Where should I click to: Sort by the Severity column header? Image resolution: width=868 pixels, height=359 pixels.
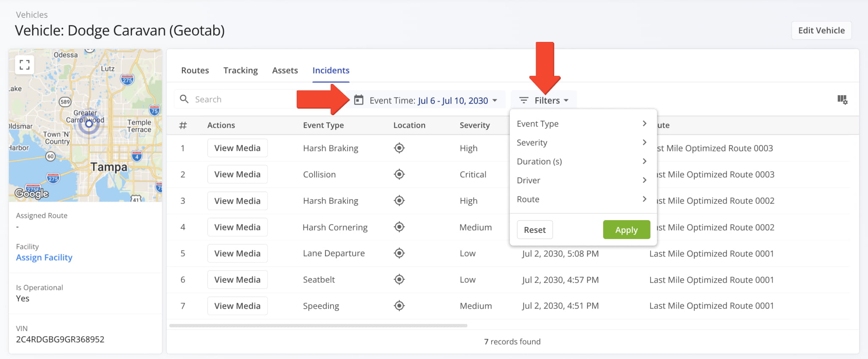[475, 125]
